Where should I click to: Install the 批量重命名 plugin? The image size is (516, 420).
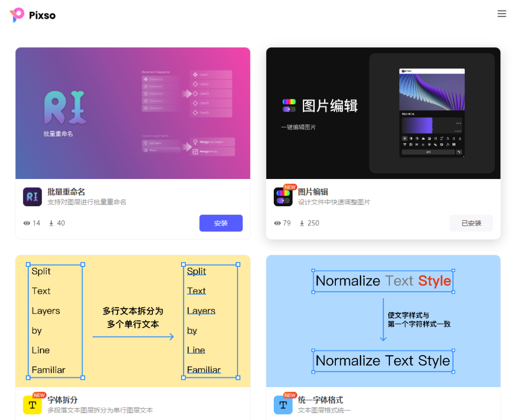(221, 223)
